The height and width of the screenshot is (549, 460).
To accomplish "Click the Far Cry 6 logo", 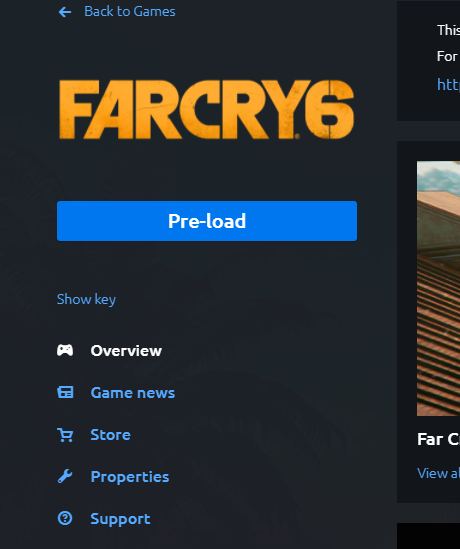I will tap(207, 110).
